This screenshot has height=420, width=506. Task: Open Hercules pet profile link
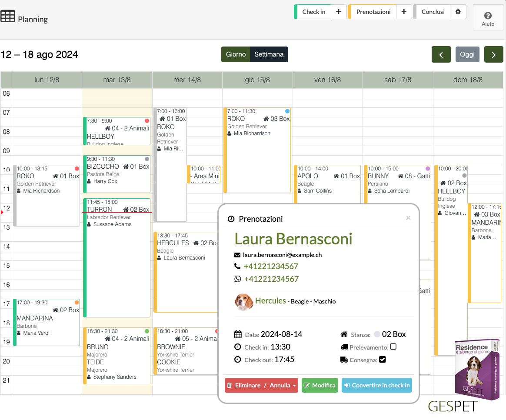click(270, 300)
